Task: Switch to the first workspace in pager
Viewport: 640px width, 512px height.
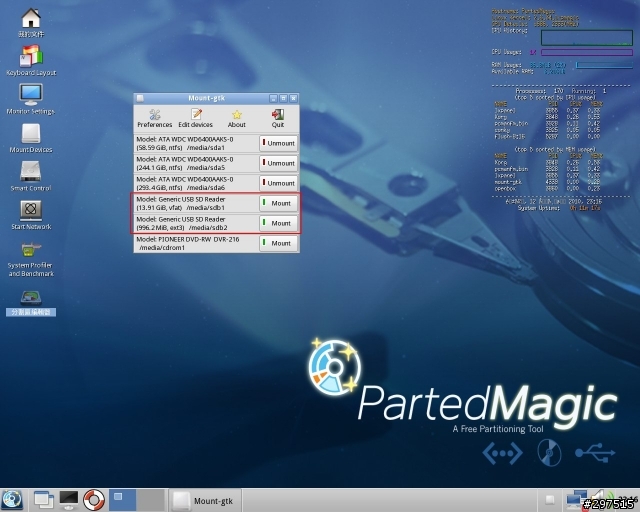Action: [x=122, y=500]
